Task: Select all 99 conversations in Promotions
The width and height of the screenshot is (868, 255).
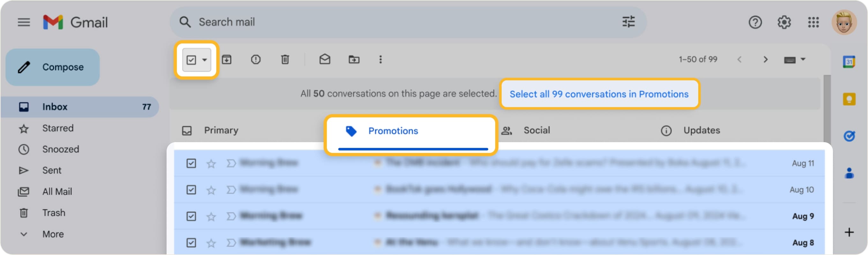Action: [x=599, y=94]
